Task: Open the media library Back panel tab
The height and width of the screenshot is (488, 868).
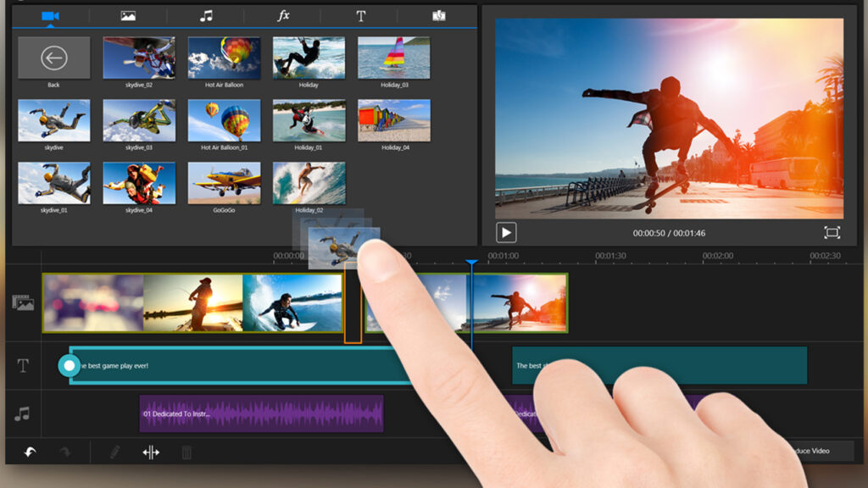Action: 53,58
